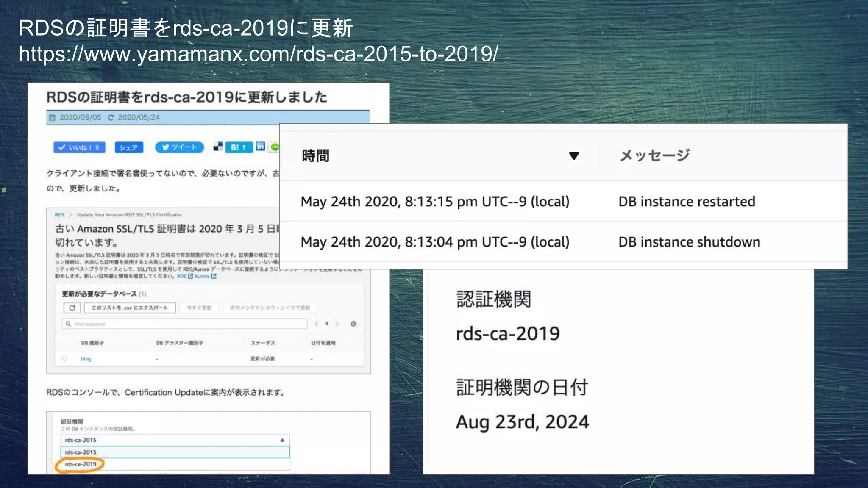Screen dimensions: 868x488
Task: Click the 更新が必要なデータベース section heading
Action: click(99, 294)
